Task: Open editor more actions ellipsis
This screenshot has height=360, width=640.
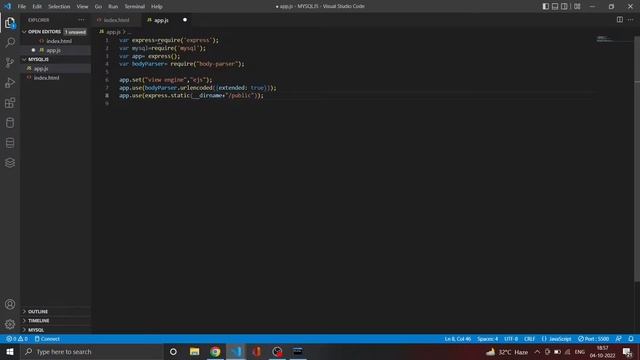Action: [631, 20]
